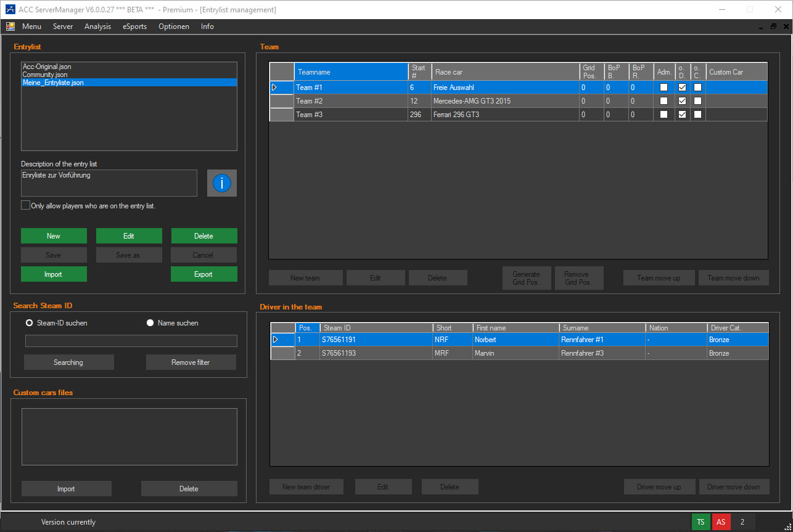
Task: Click the restore icon of the inner window
Action: tap(773, 27)
